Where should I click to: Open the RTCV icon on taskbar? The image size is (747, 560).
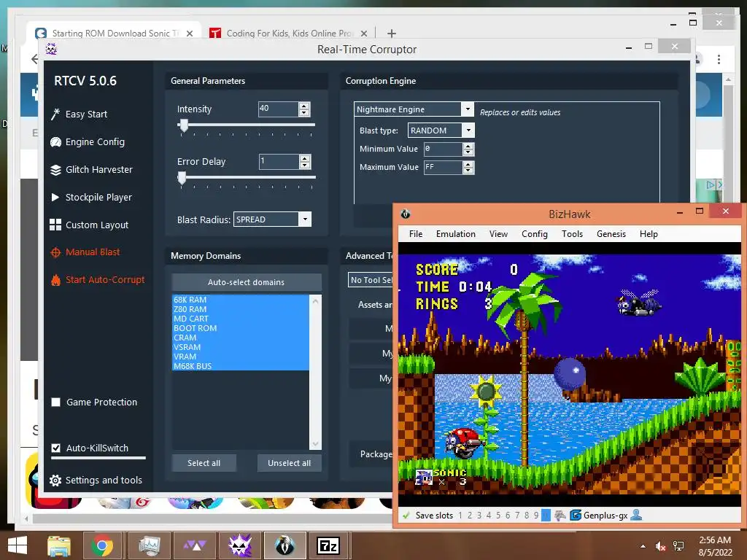pos(239,545)
